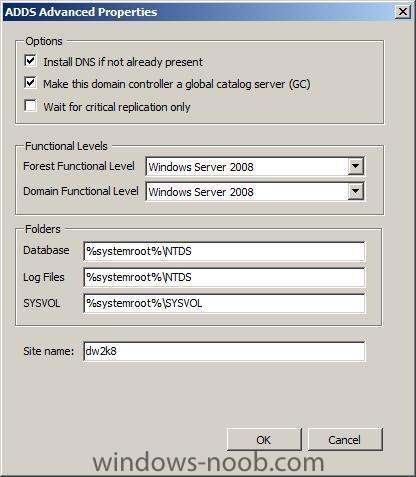Click into the SYSVOL folder path field
Viewport: 416px width, 477px height.
coord(224,303)
